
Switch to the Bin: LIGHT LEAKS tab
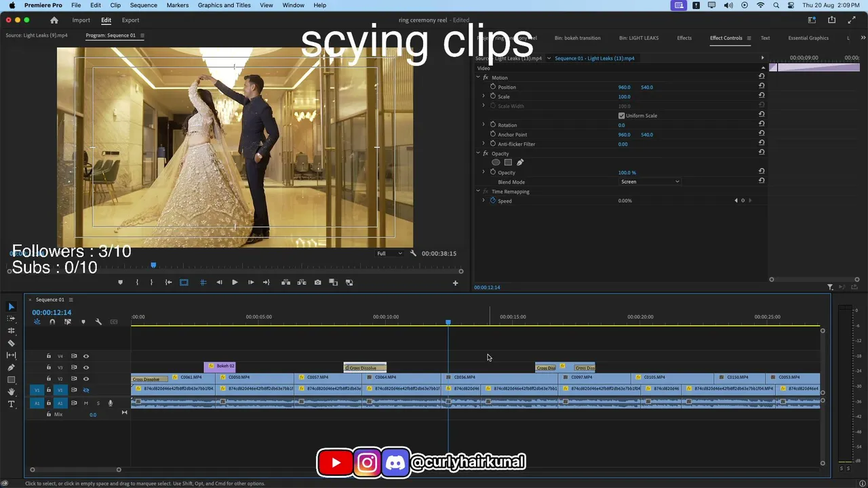pos(639,38)
